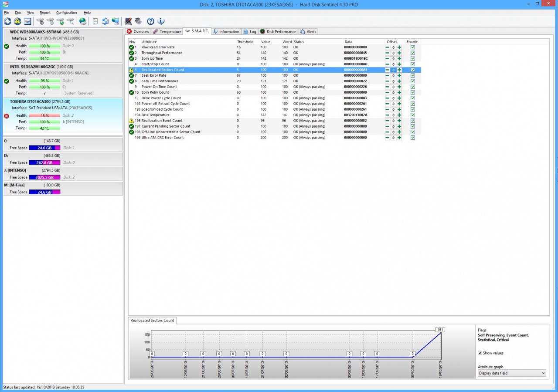Click warning icon on Reallocation Event Count row

pos(131,121)
